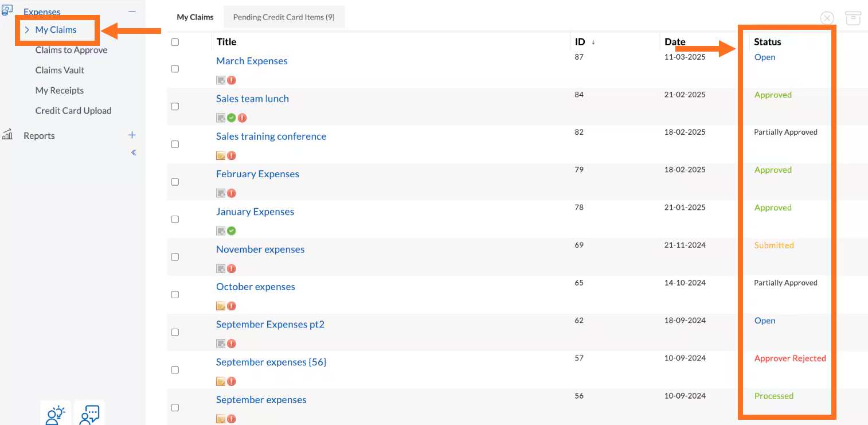Click the Approver Rejected status text

click(x=790, y=358)
